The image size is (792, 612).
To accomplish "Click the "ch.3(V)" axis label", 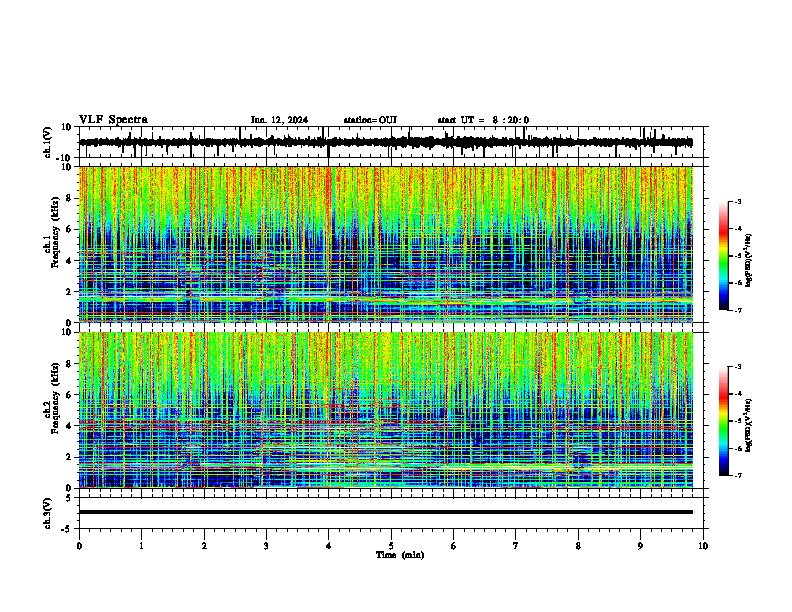I will (x=48, y=514).
